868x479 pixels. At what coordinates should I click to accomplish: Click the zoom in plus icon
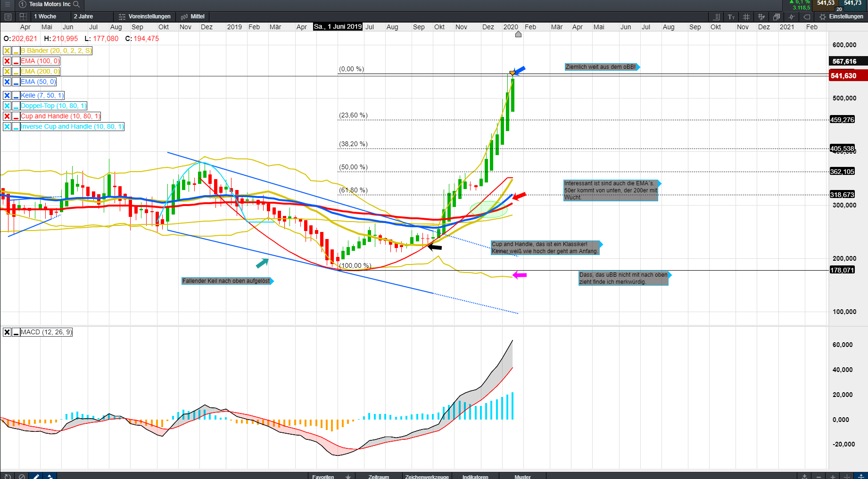coord(833,476)
